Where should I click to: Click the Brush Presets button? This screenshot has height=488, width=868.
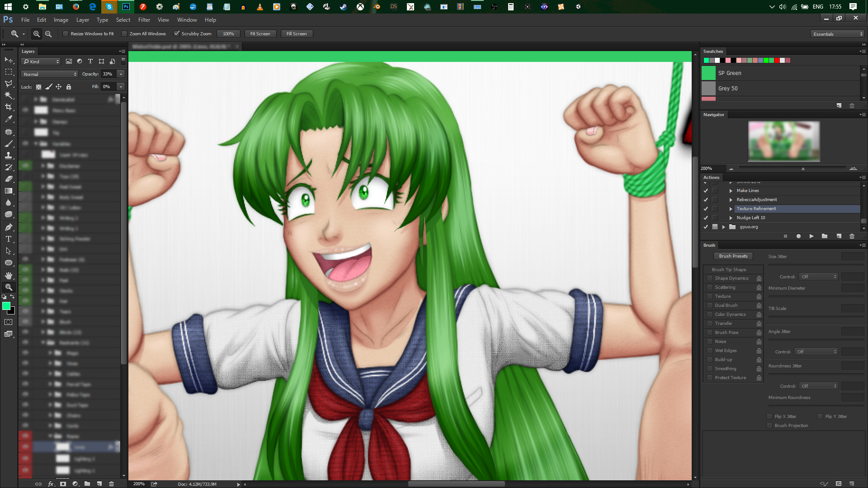[733, 256]
